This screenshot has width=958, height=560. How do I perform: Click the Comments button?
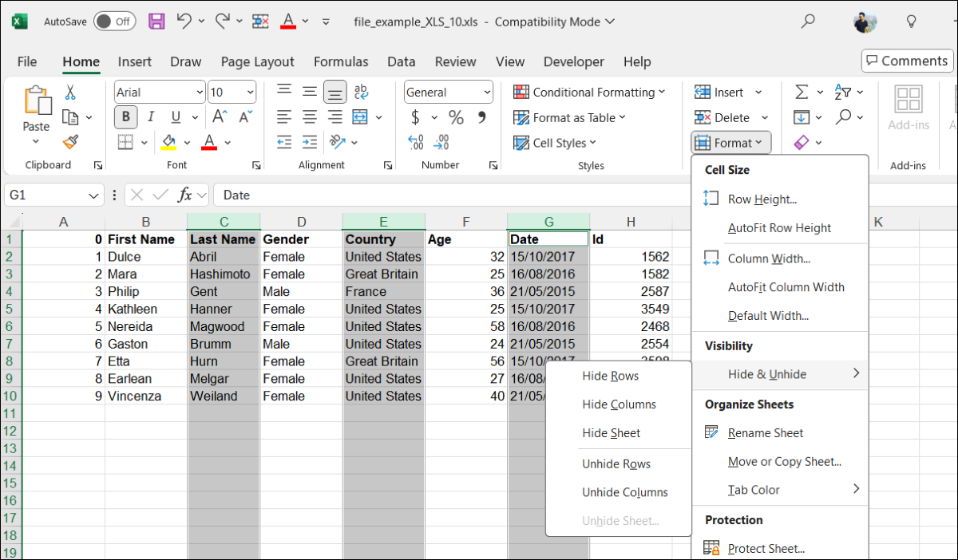click(907, 61)
